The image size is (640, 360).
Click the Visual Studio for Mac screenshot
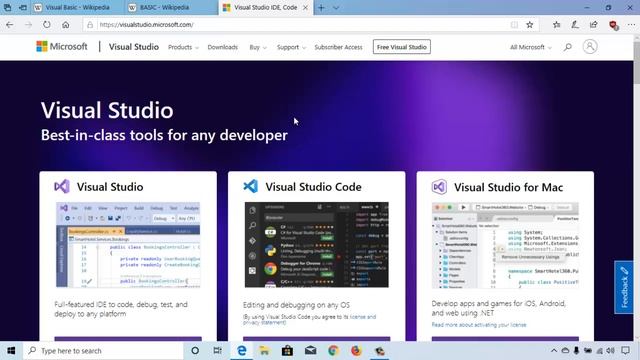[505, 245]
